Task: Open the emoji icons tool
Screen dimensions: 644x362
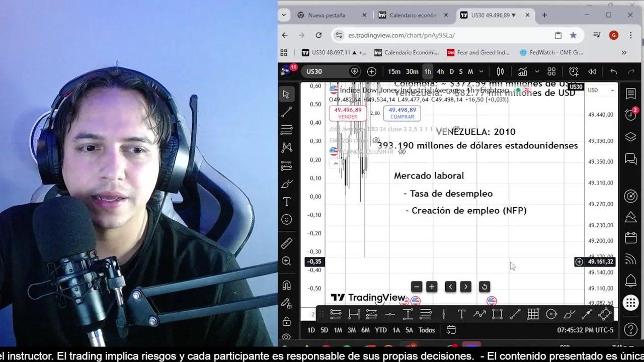Action: (286, 219)
